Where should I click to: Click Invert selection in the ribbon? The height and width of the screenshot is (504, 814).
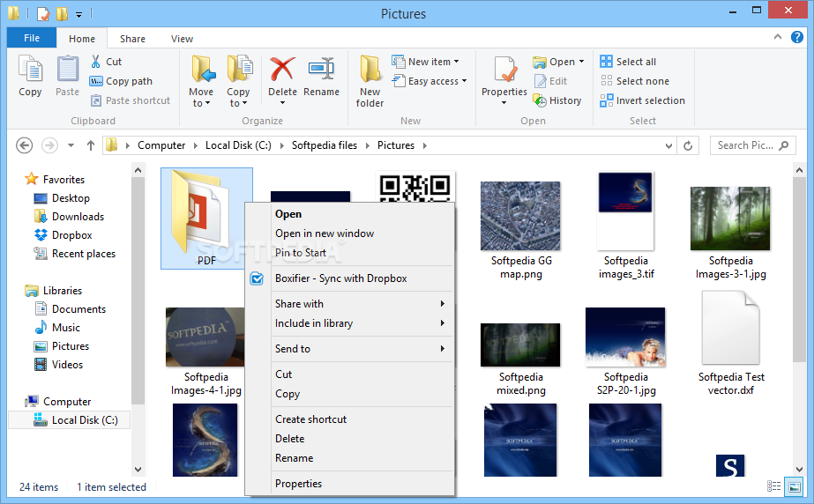pos(643,100)
